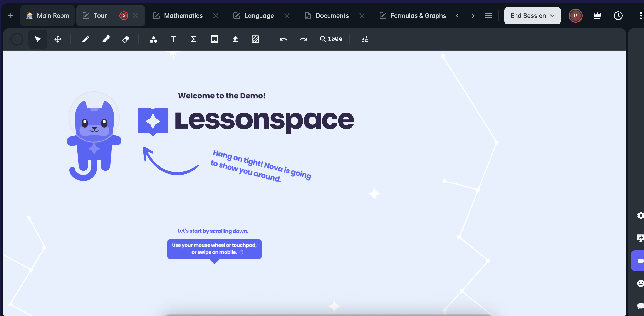Open the Upload tool
The height and width of the screenshot is (316, 644).
pos(235,39)
